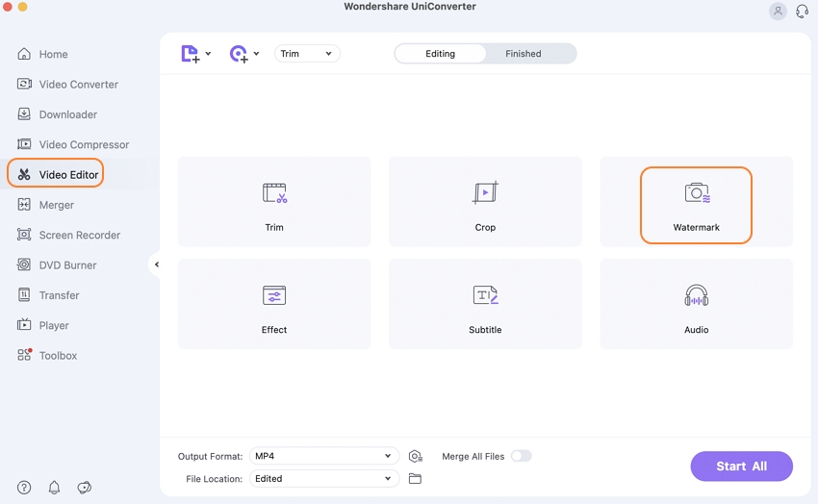Open the Audio editing tool
818x504 pixels.
(696, 304)
